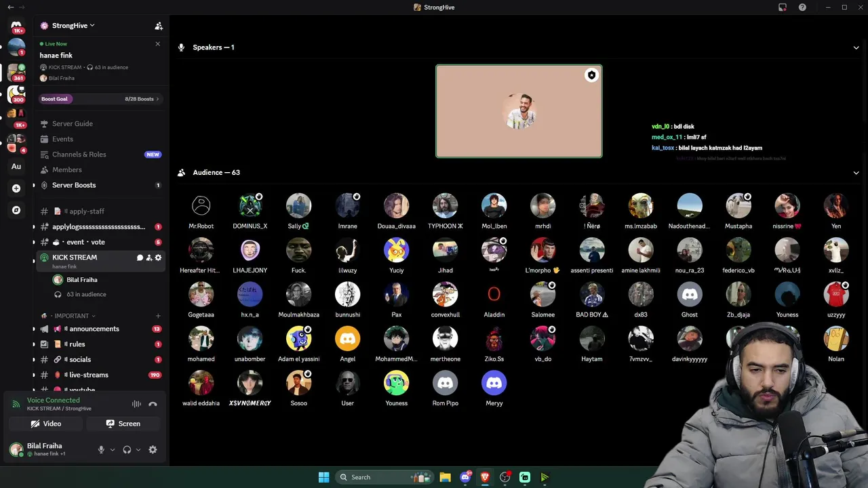Click Voice Connected status text
Screen dimensions: 868x488
(x=53, y=400)
